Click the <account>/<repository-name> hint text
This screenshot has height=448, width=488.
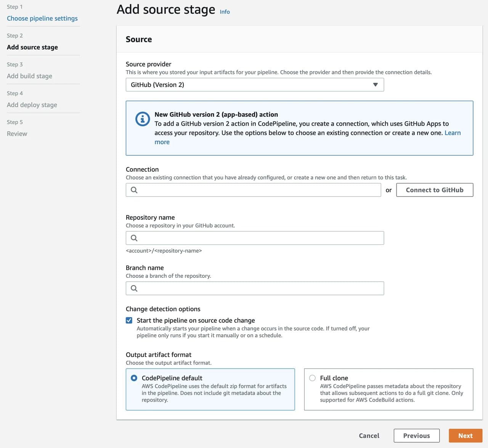(164, 251)
